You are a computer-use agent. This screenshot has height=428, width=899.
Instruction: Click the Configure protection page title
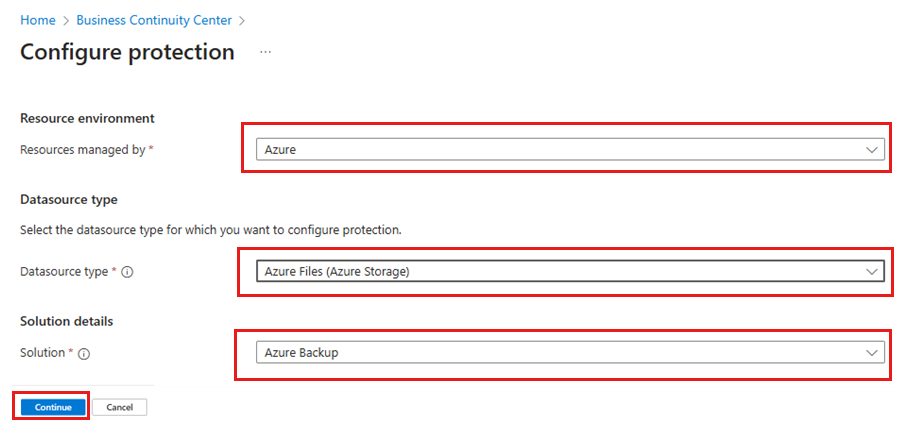click(127, 52)
